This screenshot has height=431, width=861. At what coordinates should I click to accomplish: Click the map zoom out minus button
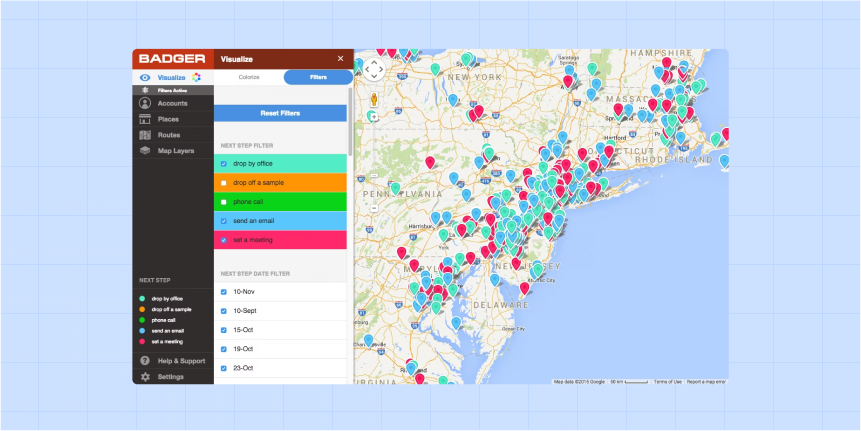374,209
